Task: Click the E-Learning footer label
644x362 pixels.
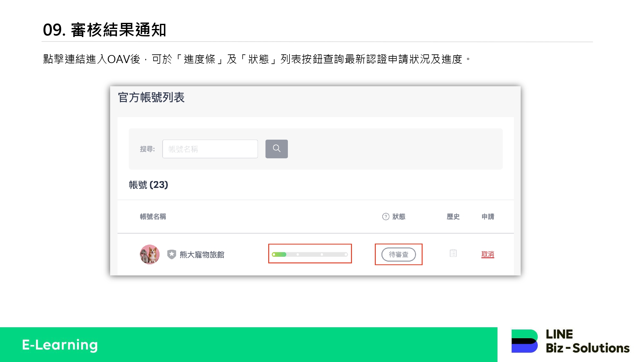Action: coord(60,345)
